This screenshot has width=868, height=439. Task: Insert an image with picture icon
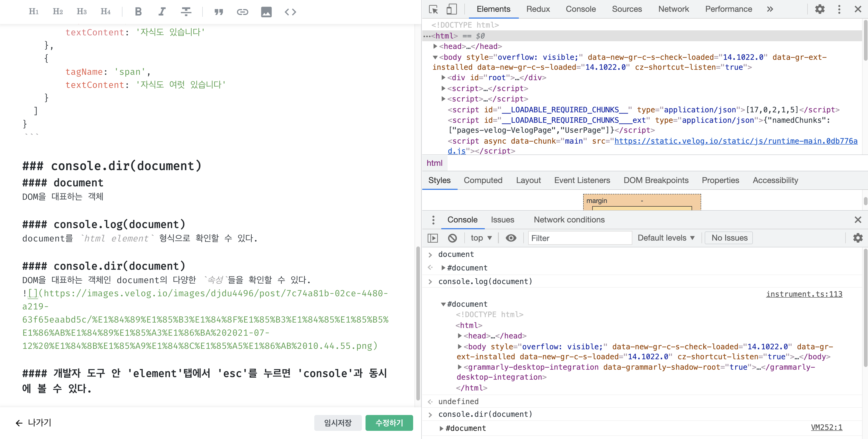(x=266, y=12)
